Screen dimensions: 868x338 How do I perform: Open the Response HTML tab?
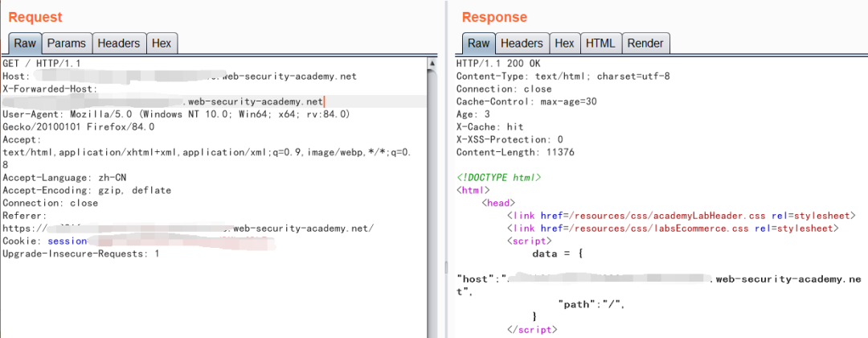point(600,43)
